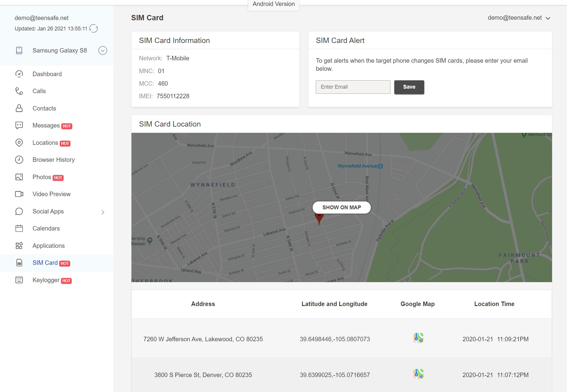Click the Calls phone icon
The height and width of the screenshot is (392, 567).
point(19,91)
